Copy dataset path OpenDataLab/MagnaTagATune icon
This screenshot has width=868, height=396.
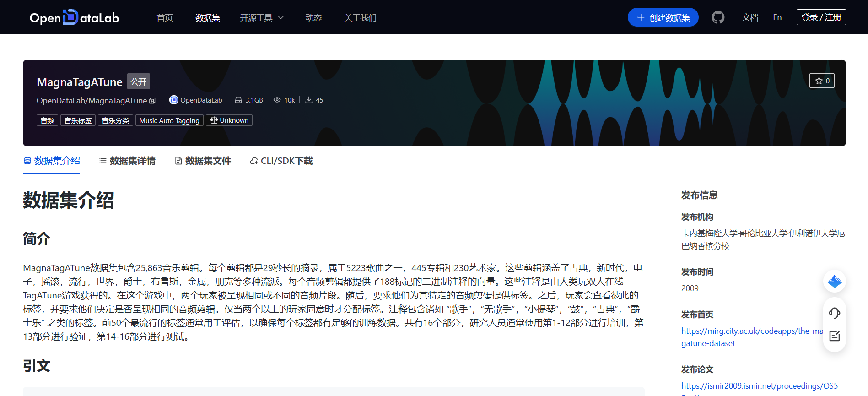[x=152, y=101]
